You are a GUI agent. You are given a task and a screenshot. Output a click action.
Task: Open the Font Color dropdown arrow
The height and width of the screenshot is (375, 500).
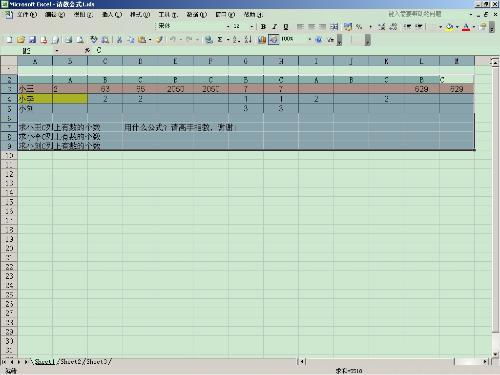(474, 27)
